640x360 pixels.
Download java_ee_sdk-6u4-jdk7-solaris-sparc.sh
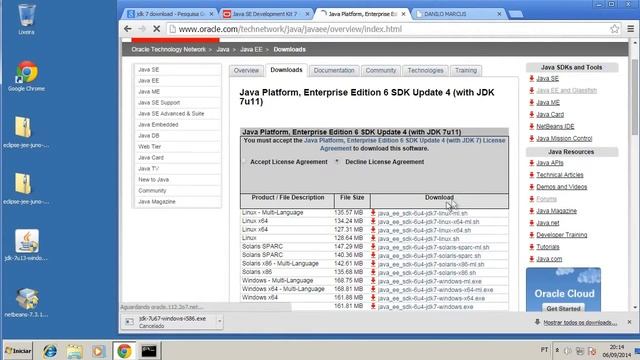point(429,256)
